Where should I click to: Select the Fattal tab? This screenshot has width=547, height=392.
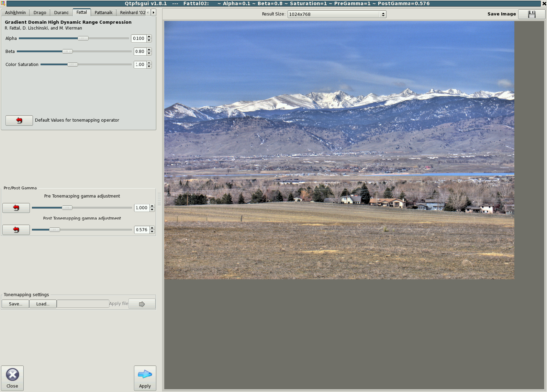(x=82, y=12)
